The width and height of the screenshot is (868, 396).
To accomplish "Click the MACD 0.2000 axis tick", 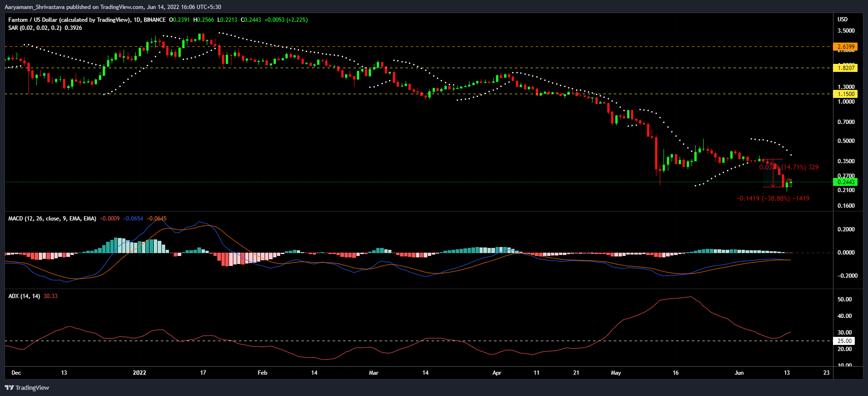I will 846,229.
